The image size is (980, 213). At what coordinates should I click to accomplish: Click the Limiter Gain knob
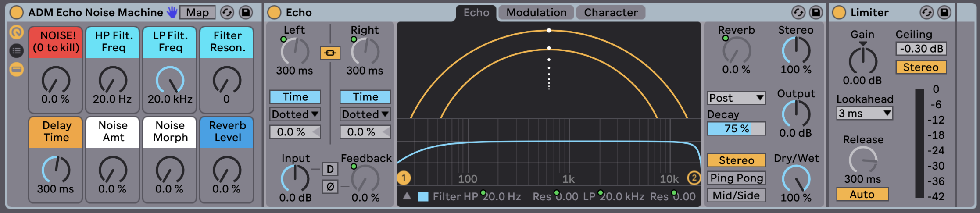pos(863,60)
